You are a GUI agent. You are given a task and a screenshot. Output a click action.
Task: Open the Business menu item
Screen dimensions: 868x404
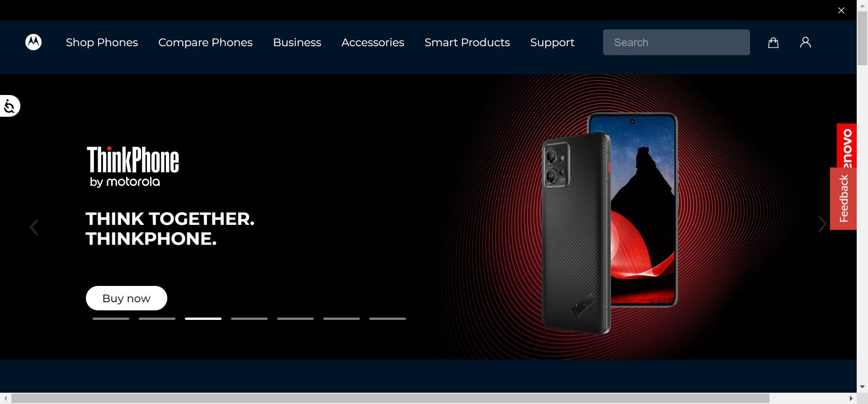[x=297, y=43]
